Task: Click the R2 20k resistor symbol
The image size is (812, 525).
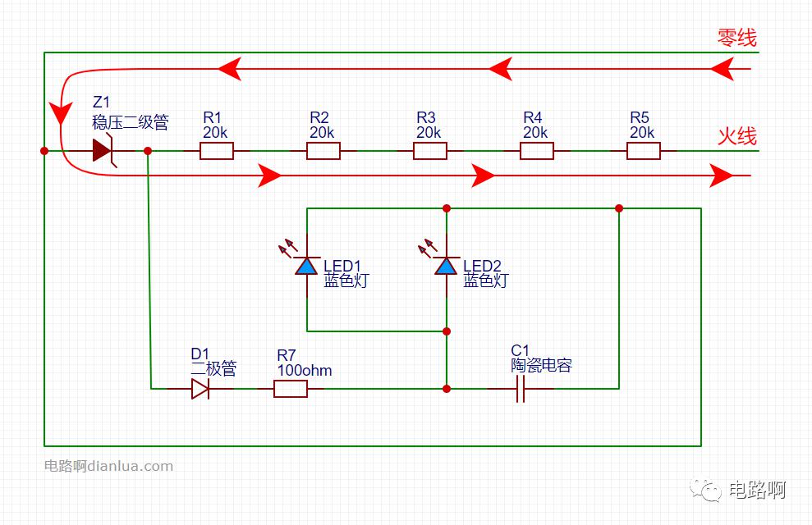Action: tap(323, 151)
